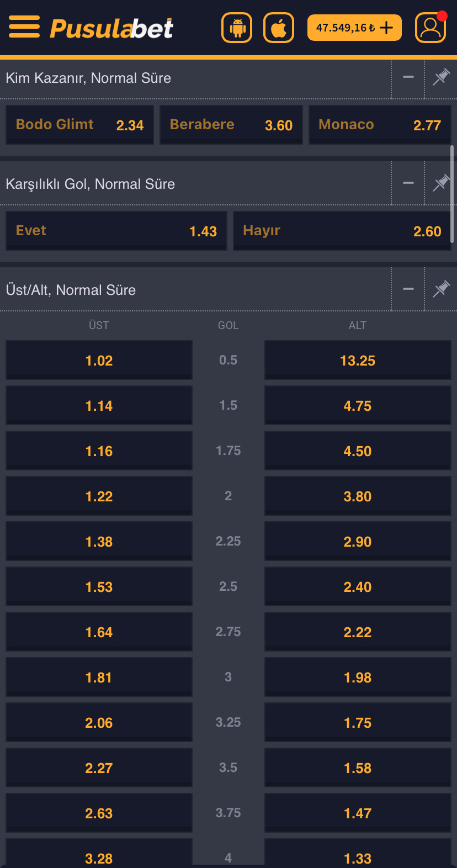Select Evet at odds 1.43
Image resolution: width=457 pixels, height=868 pixels.
(x=116, y=230)
